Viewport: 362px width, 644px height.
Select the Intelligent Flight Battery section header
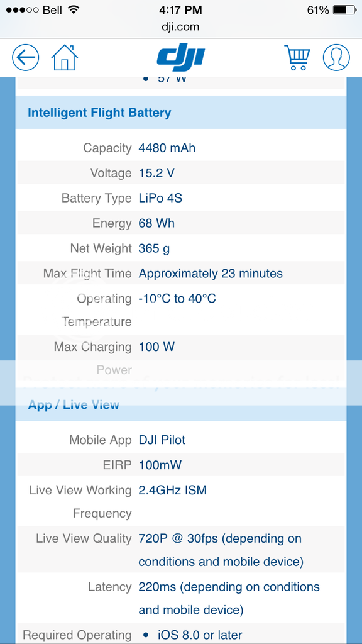[x=180, y=113]
